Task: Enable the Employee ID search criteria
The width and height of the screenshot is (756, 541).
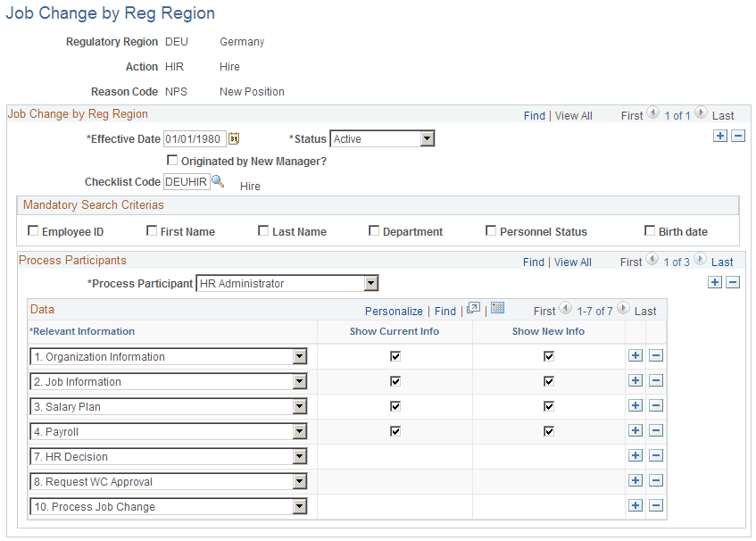Action: [x=33, y=230]
